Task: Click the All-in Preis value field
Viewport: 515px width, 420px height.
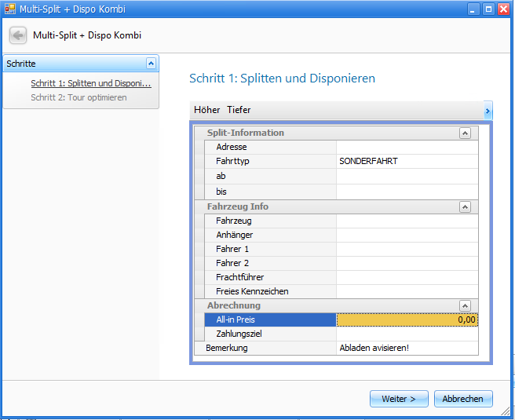Action: click(x=406, y=320)
